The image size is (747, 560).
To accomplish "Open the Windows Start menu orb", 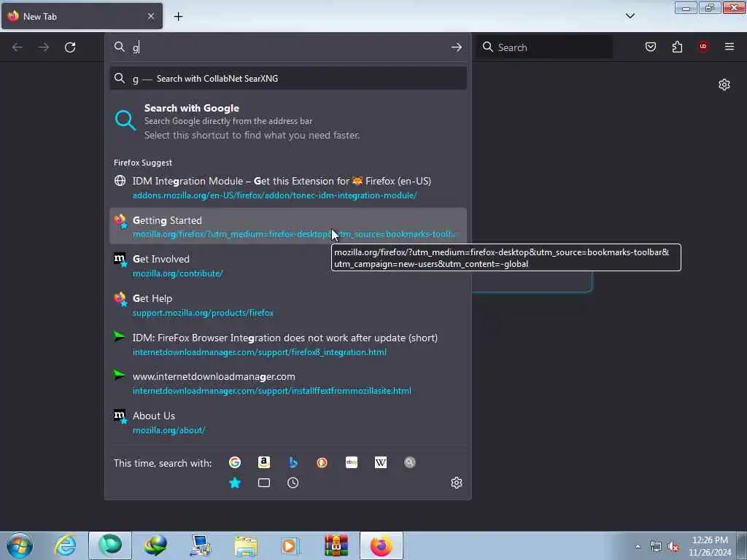I will point(20,545).
